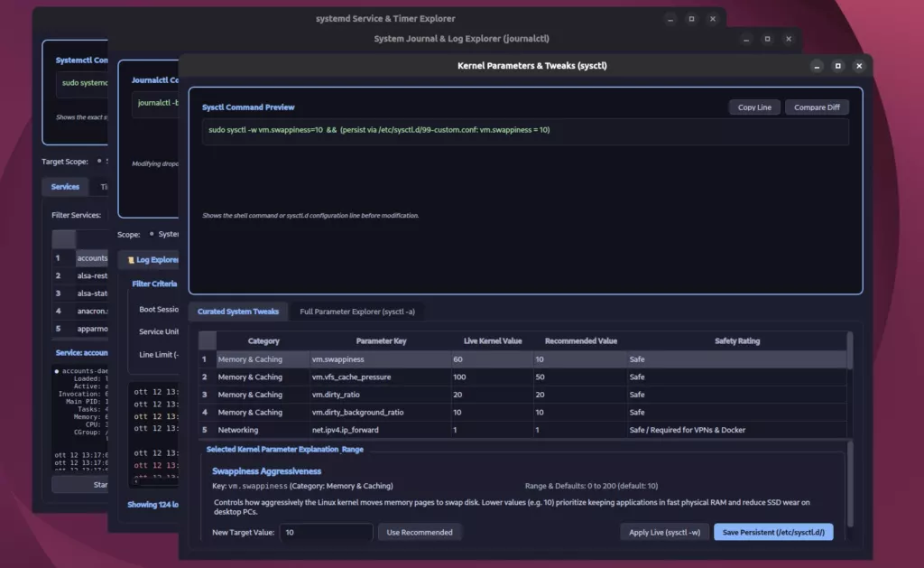Screen dimensions: 924x568
Task: Click the Live Kernel Value column header
Action: click(x=493, y=341)
